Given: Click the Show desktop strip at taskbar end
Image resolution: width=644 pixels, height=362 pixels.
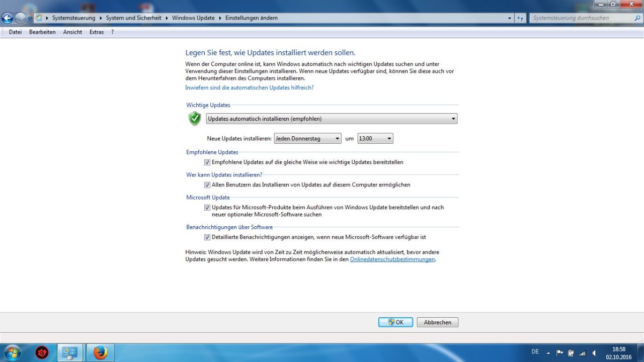Looking at the screenshot, I should 640,353.
